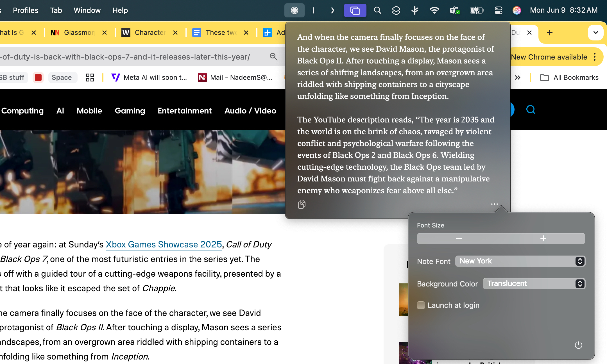Open the Window menu
Screen dimensions: 607x364
[87, 10]
